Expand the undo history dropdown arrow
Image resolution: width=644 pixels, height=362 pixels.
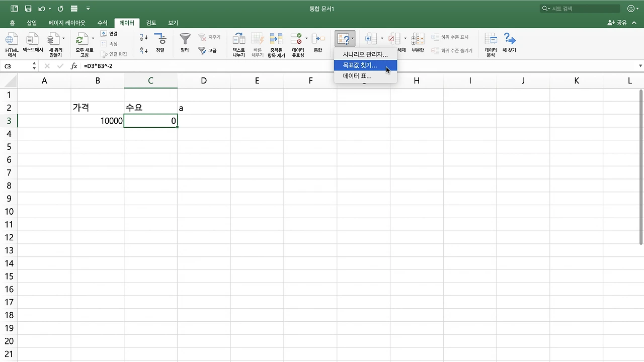point(50,9)
